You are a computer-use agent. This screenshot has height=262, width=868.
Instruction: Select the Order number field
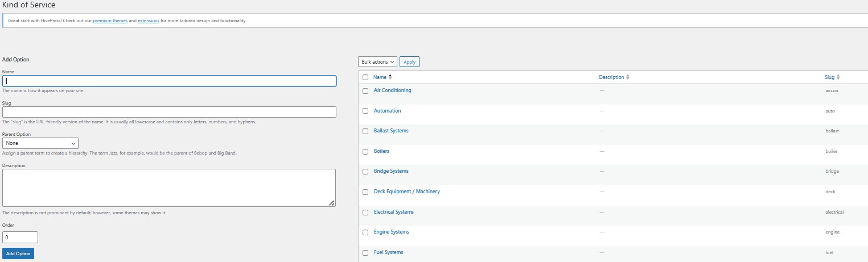click(20, 238)
